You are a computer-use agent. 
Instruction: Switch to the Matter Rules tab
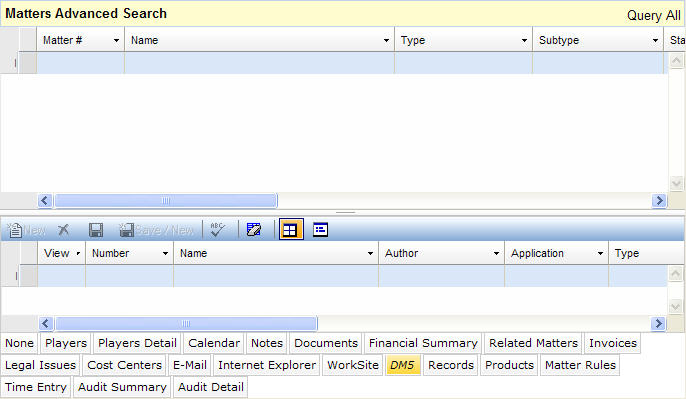(580, 365)
